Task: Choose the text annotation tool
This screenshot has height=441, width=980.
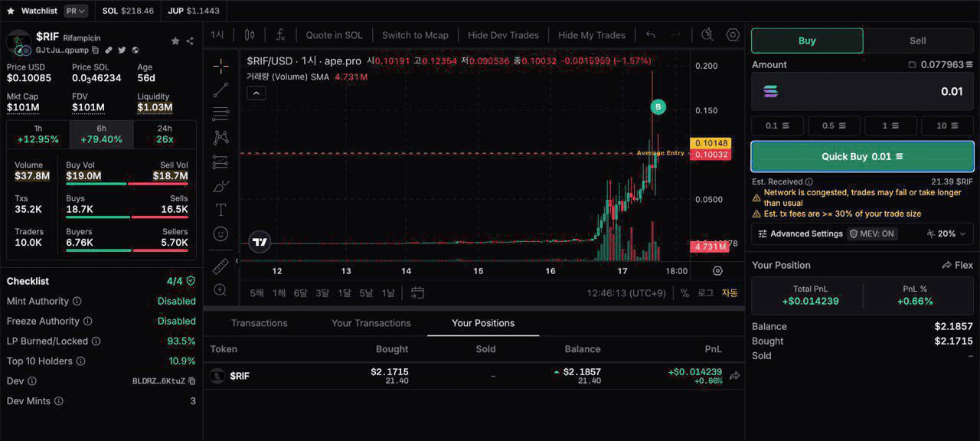Action: pyautogui.click(x=220, y=210)
